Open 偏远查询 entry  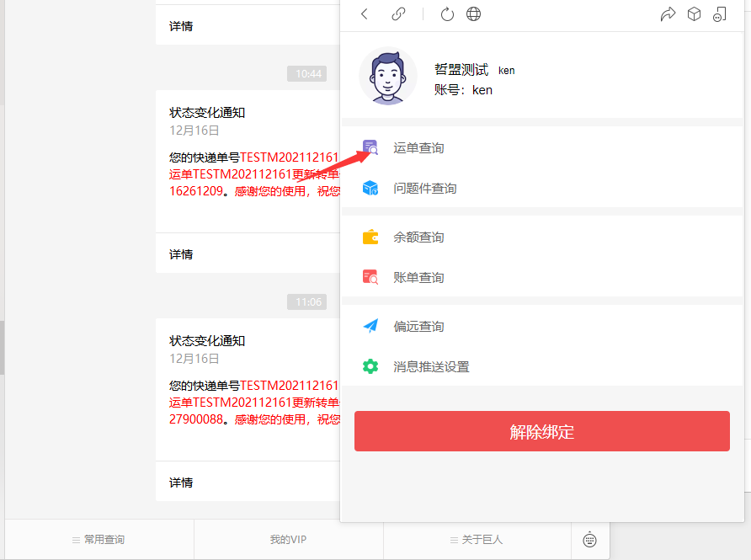(x=542, y=326)
